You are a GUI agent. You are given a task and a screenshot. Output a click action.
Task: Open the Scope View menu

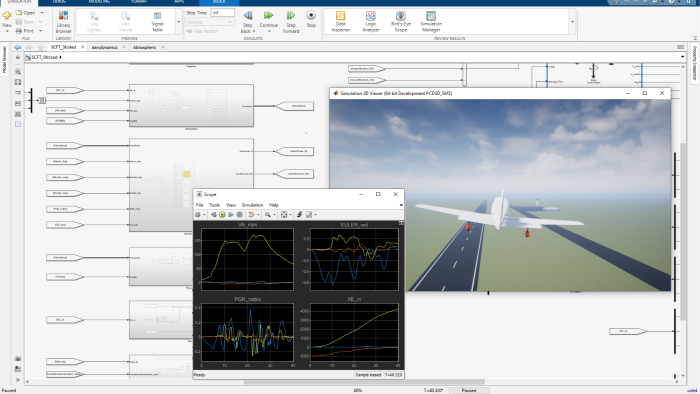(x=231, y=205)
